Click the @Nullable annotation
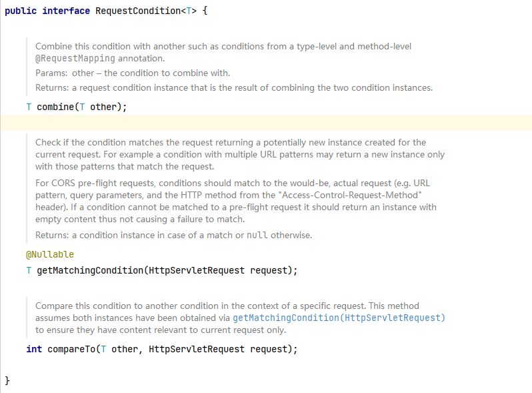 [50, 254]
